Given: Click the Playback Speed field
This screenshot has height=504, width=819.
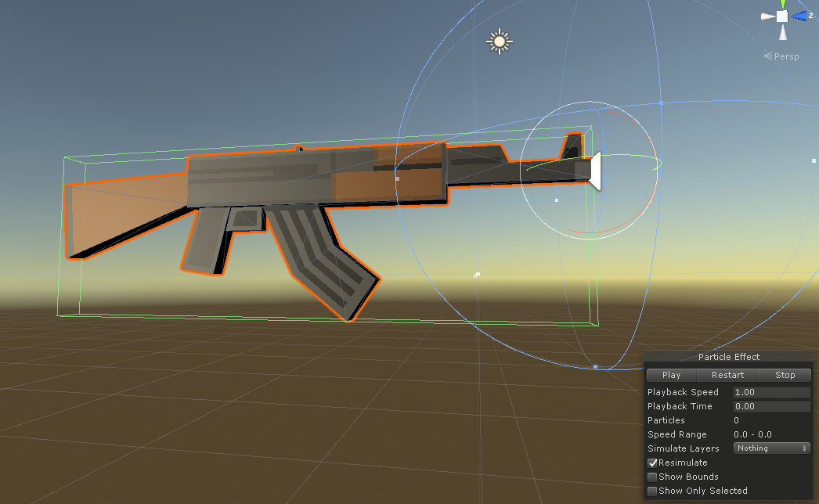Looking at the screenshot, I should point(771,392).
